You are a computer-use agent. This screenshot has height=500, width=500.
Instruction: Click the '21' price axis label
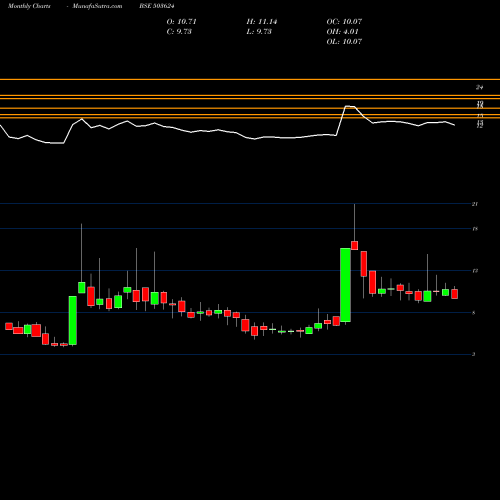475,204
